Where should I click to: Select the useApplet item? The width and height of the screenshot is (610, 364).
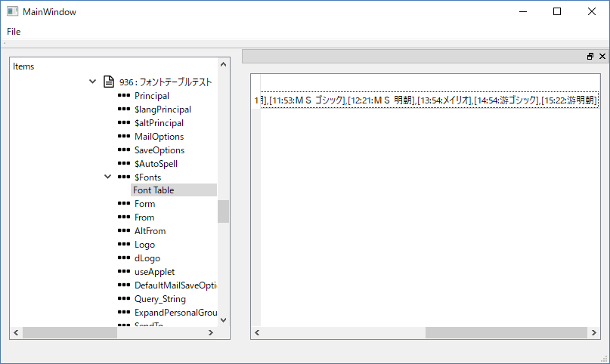pos(154,272)
